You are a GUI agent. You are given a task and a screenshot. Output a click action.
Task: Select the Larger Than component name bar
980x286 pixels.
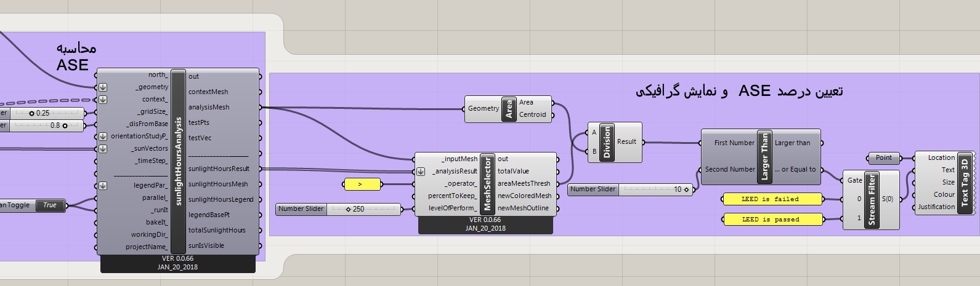pos(764,156)
